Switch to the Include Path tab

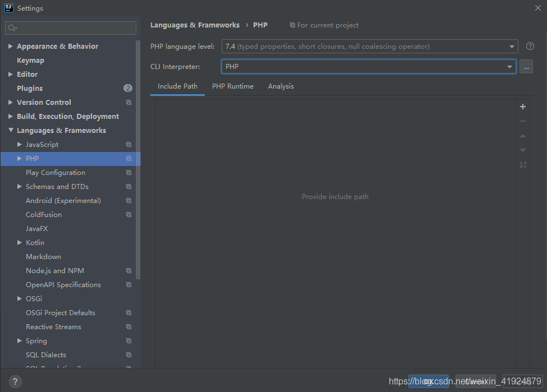[x=177, y=86]
